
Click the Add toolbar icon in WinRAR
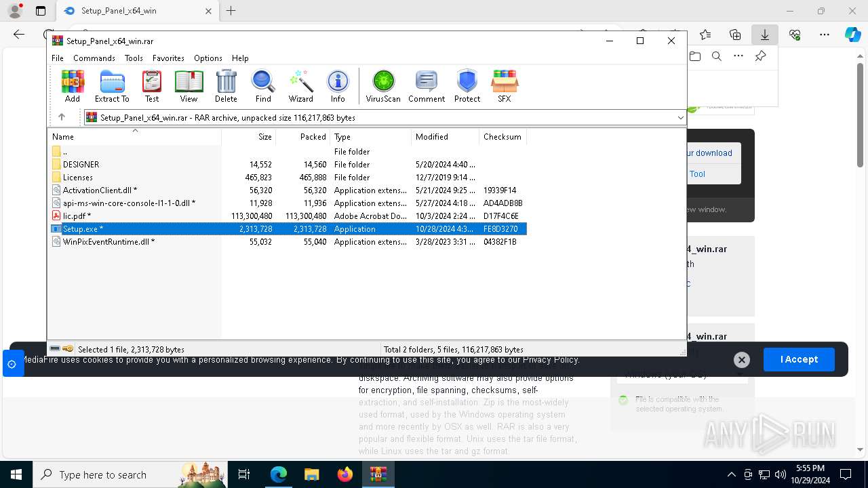click(73, 86)
